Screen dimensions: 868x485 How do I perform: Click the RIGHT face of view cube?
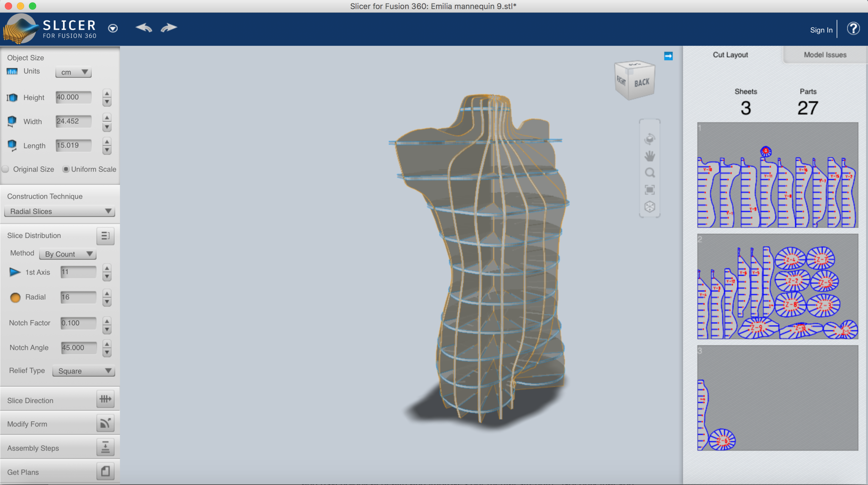(621, 81)
